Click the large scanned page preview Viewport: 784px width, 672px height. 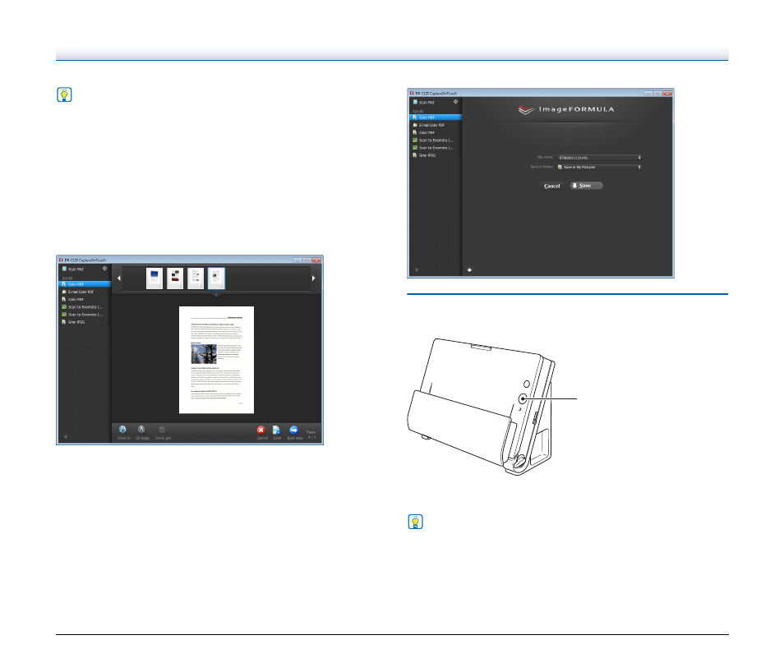[x=216, y=360]
